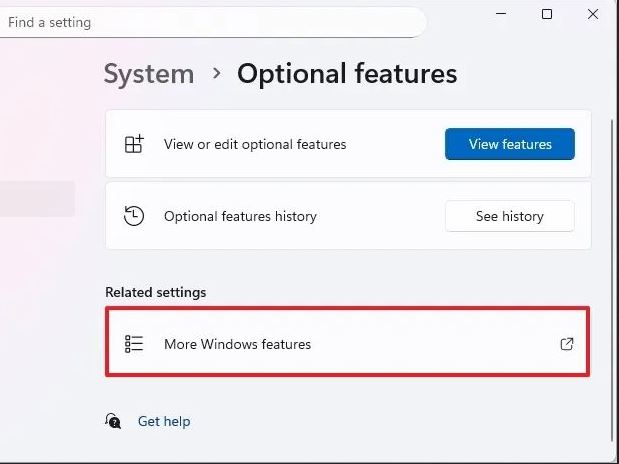The image size is (619, 464).
Task: Click the add-feature grid icon
Action: [x=134, y=144]
